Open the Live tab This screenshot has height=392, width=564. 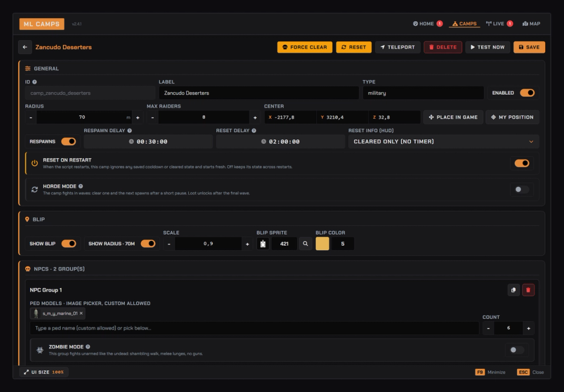[x=499, y=24]
